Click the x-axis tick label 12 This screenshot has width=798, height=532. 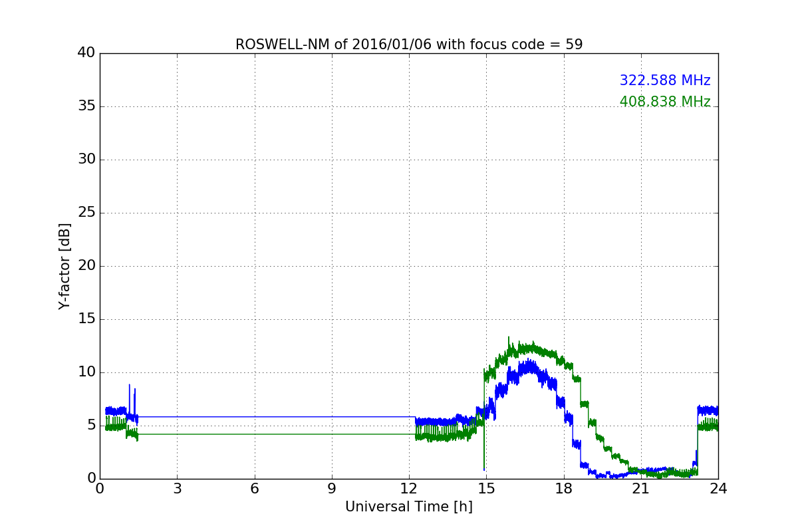pos(409,489)
